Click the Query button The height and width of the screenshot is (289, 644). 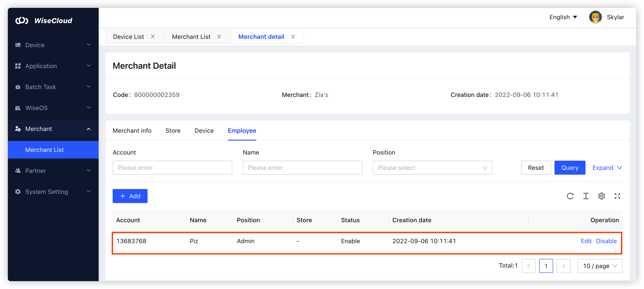570,168
